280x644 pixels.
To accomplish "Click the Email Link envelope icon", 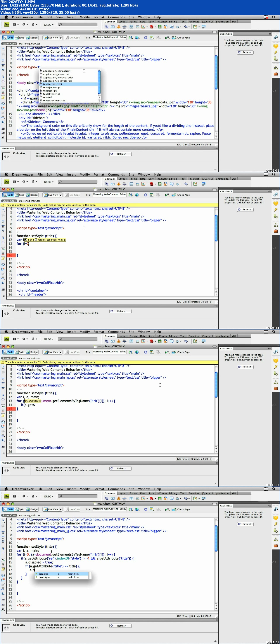I will (113, 27).
